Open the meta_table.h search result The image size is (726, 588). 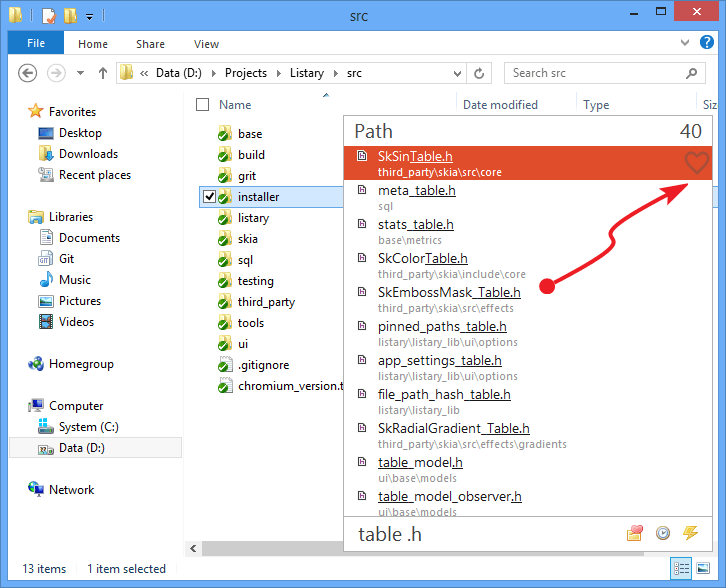[x=416, y=191]
